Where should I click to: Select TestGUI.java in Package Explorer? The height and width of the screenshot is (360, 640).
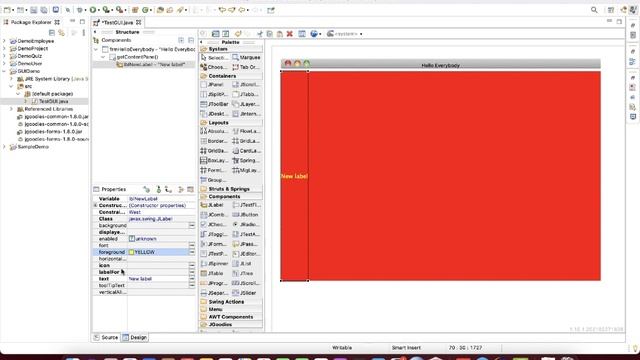53,101
